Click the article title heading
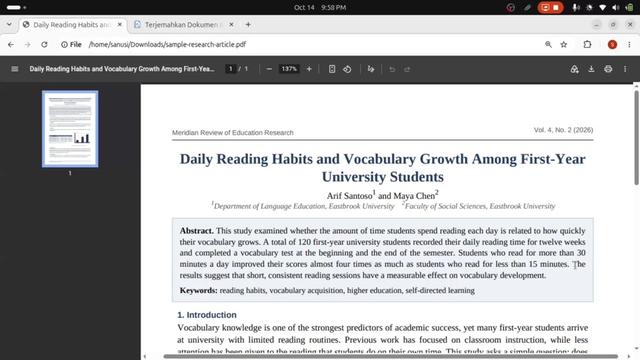640x360 pixels. pos(382,168)
